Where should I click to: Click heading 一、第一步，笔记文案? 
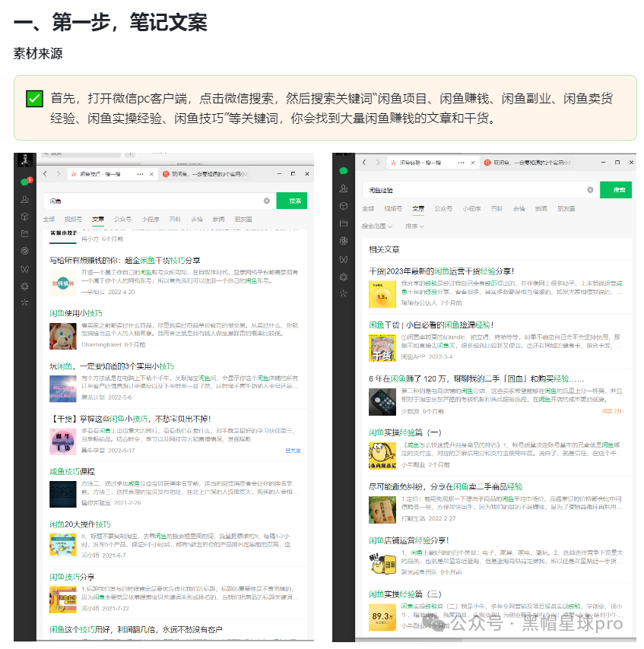110,22
